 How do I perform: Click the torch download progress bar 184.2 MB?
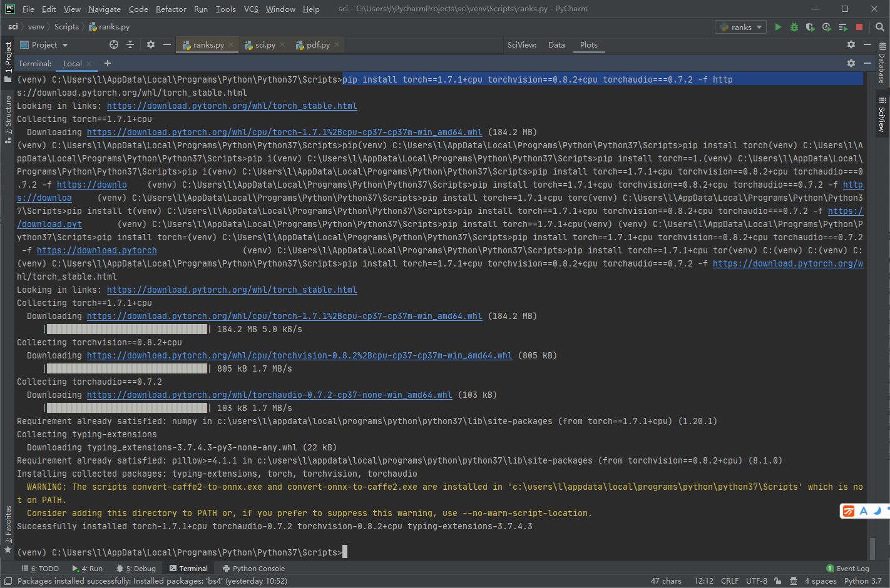click(127, 329)
